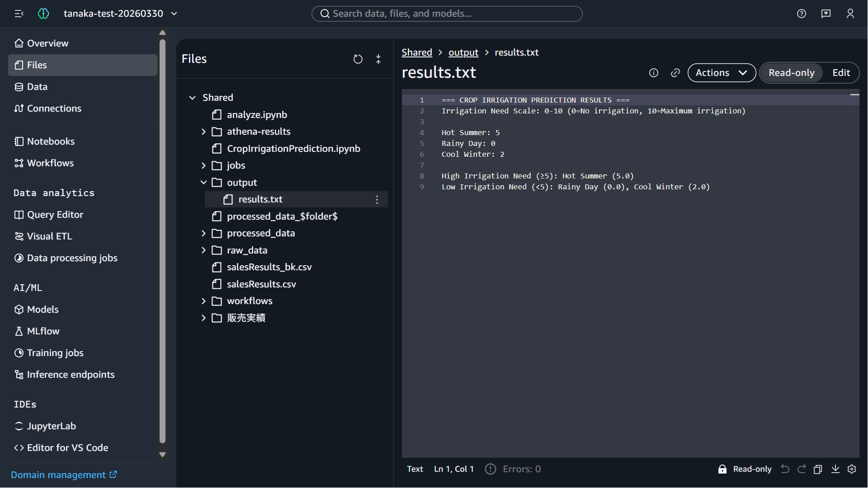Open Workflows in sidebar

click(x=83, y=163)
